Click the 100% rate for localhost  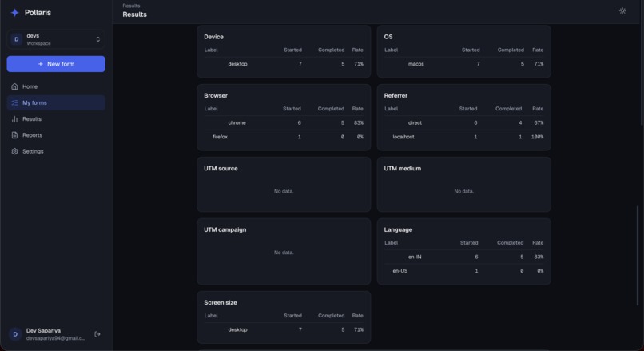tap(537, 137)
